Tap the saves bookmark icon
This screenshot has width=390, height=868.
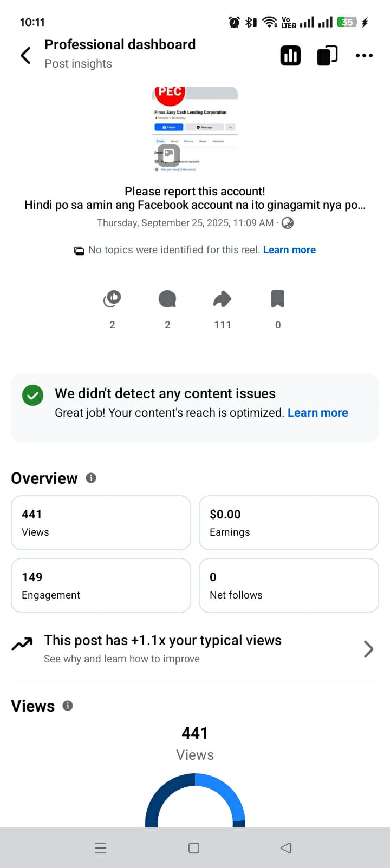278,299
